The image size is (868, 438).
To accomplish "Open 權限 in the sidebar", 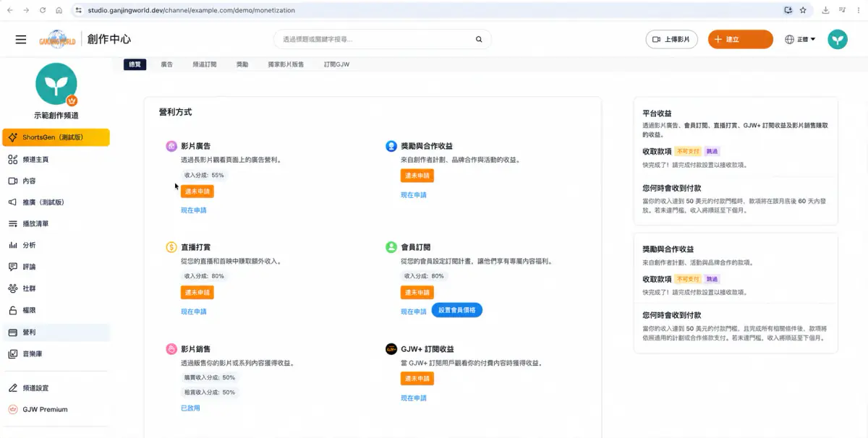I will (x=56, y=310).
